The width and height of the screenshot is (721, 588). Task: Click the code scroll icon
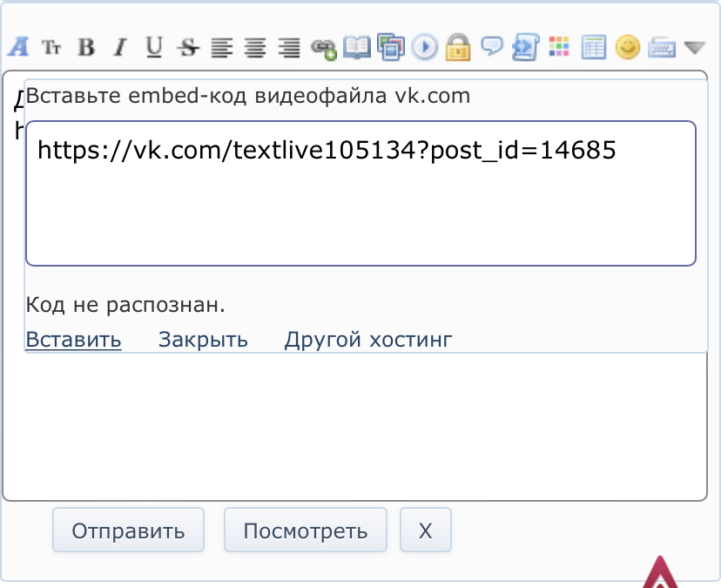click(526, 47)
